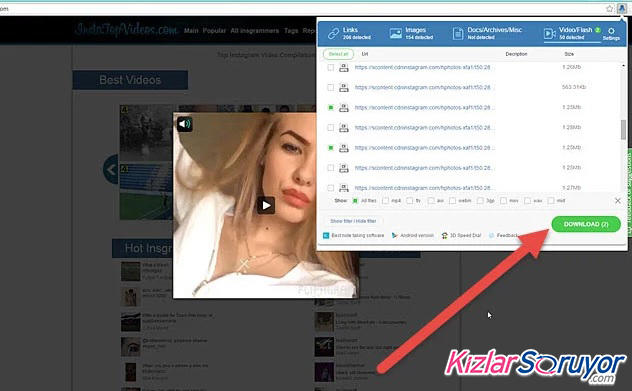
Task: Open the URL link in the 563.31Kb row
Action: click(423, 87)
